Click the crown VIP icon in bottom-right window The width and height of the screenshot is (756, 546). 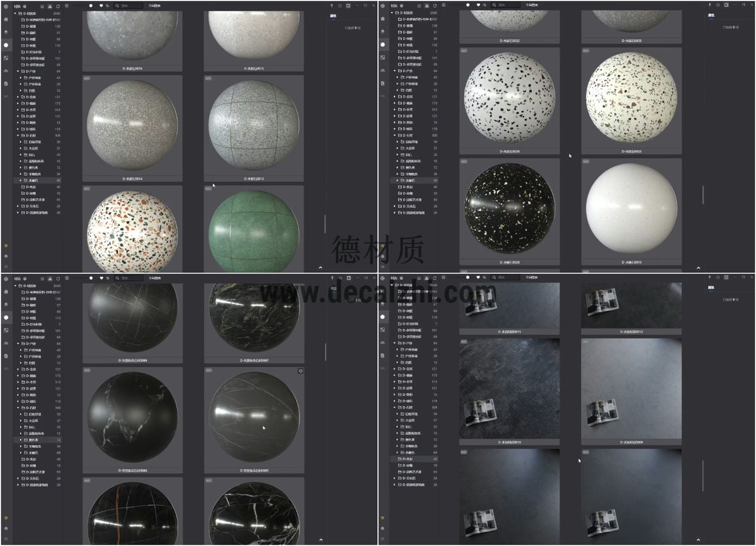tap(383, 518)
